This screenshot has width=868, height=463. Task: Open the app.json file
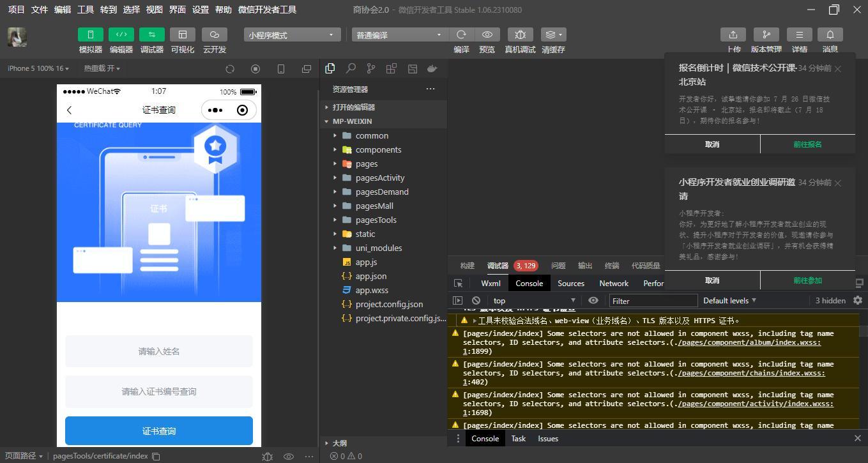(383, 276)
